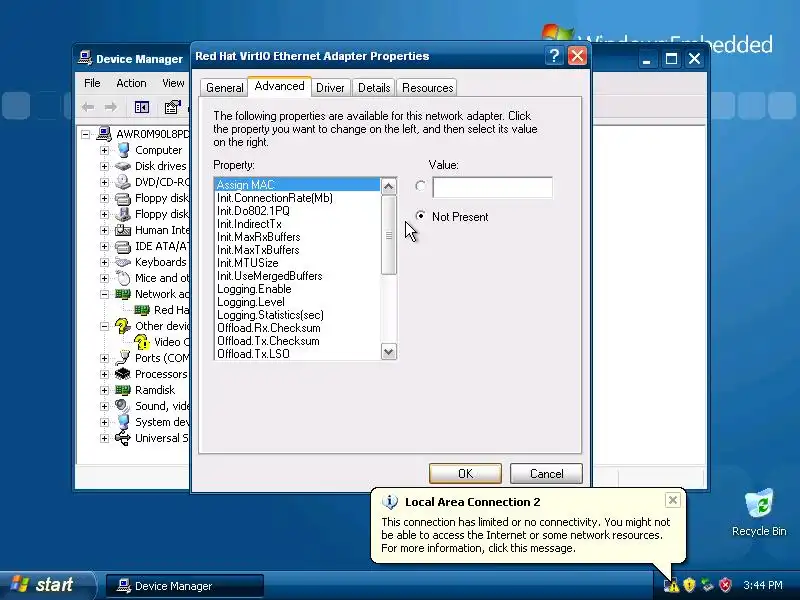Image resolution: width=800 pixels, height=600 pixels.
Task: Click the network warning tray icon
Action: [x=671, y=585]
